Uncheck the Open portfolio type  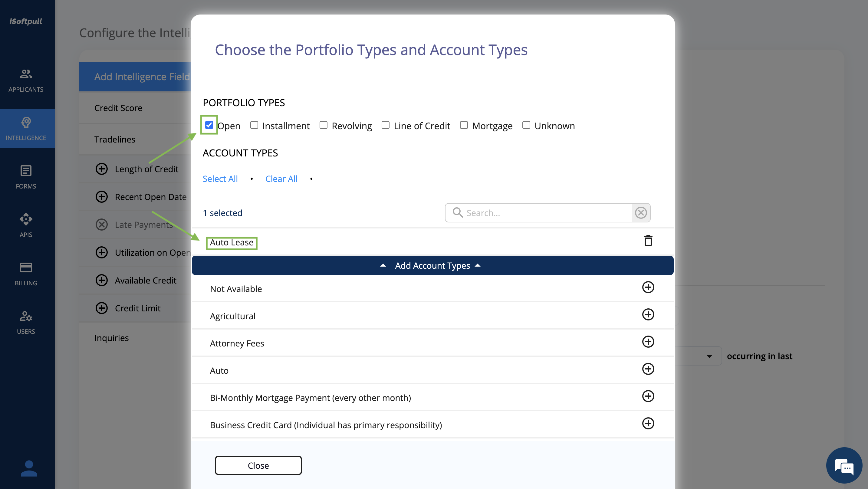(x=209, y=125)
